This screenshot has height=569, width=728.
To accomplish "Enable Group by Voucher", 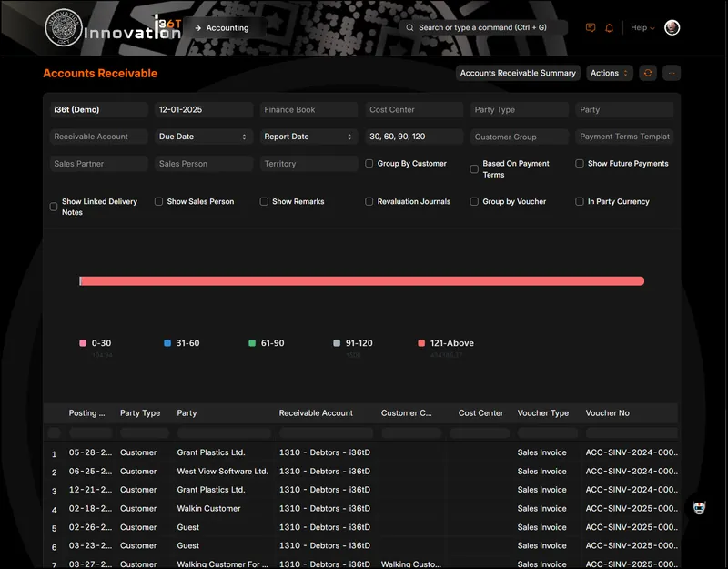I will [474, 201].
